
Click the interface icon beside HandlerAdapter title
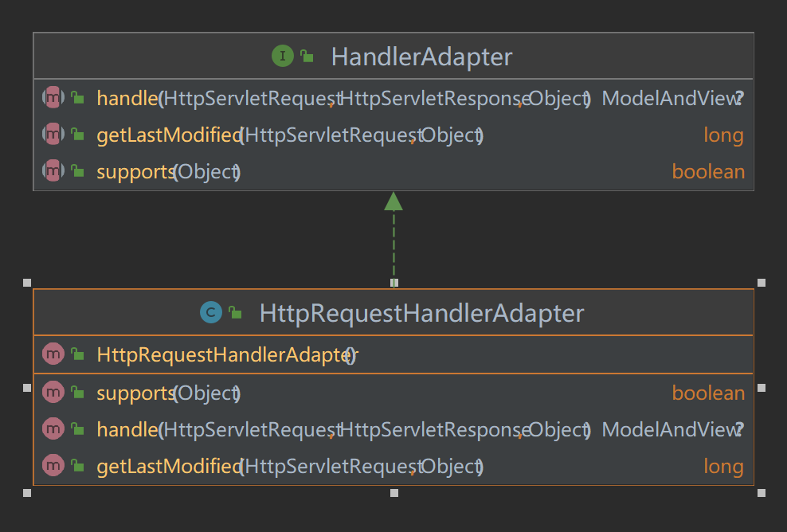point(282,57)
